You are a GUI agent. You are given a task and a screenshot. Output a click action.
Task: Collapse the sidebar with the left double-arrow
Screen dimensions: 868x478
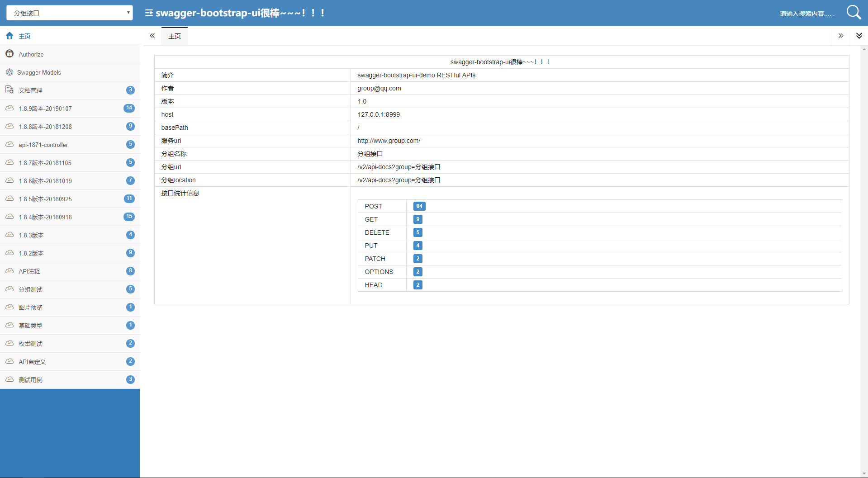(x=152, y=36)
